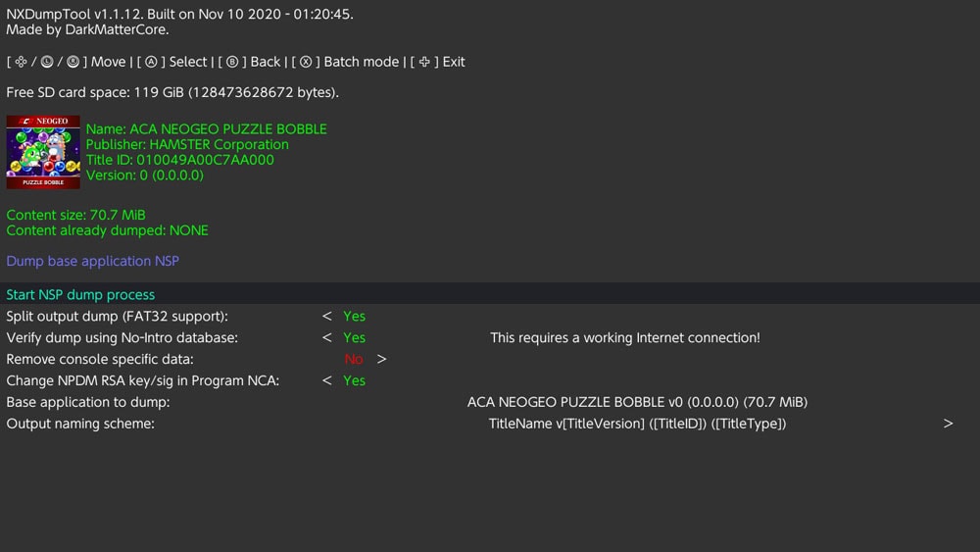The width and height of the screenshot is (980, 552).
Task: Select Output naming scheme row
Action: [x=80, y=424]
